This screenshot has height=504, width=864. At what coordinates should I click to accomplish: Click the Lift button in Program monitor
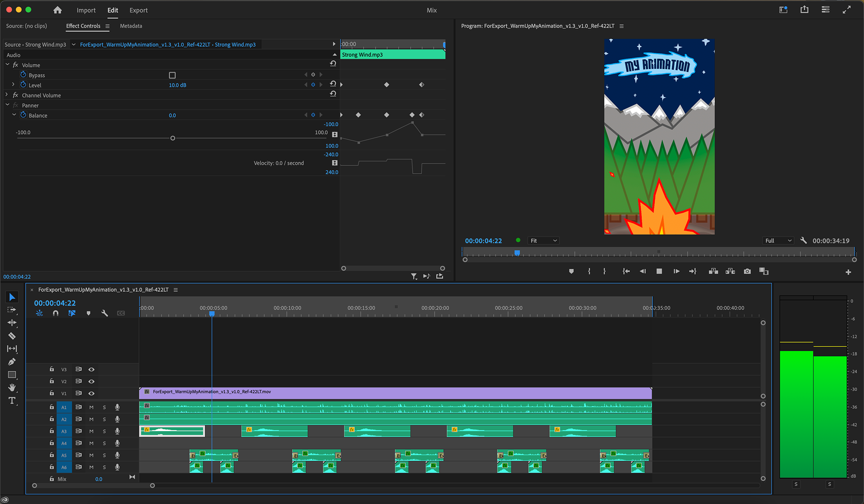[x=713, y=272]
